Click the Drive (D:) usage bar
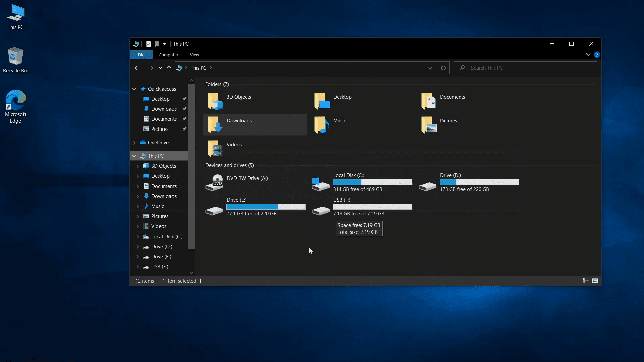This screenshot has width=644, height=362. pos(479,182)
